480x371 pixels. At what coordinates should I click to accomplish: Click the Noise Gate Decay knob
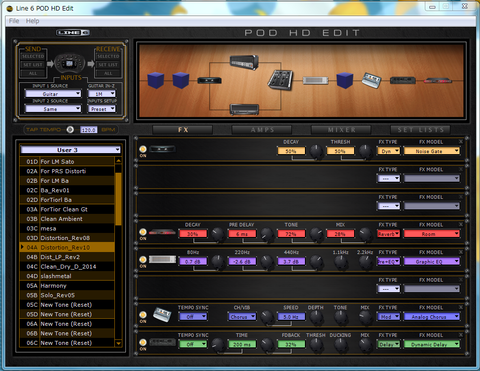point(316,152)
